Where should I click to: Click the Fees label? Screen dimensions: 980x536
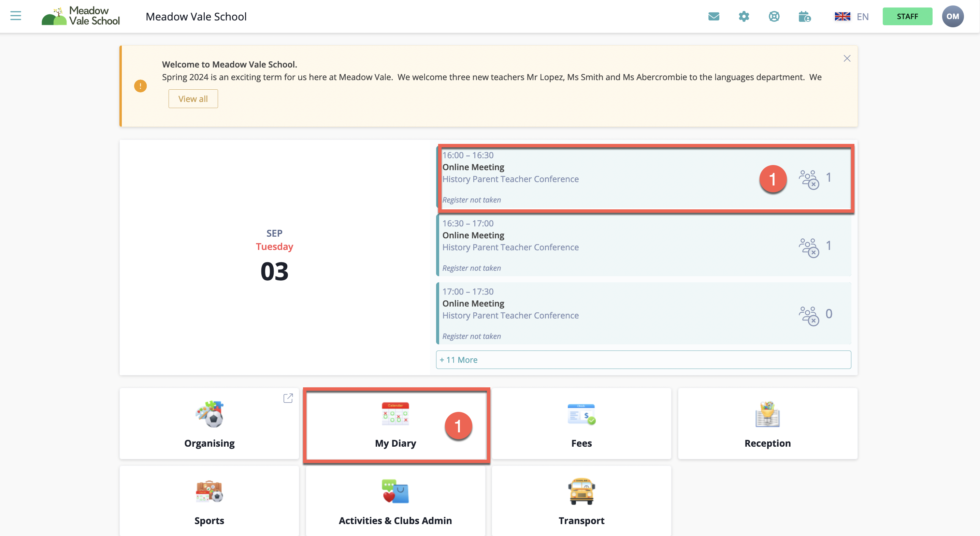click(581, 443)
